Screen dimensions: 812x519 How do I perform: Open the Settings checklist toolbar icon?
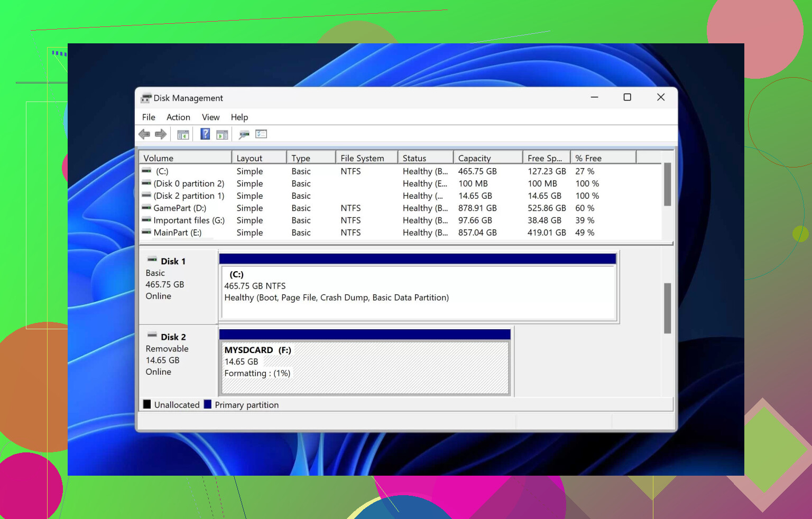[261, 134]
